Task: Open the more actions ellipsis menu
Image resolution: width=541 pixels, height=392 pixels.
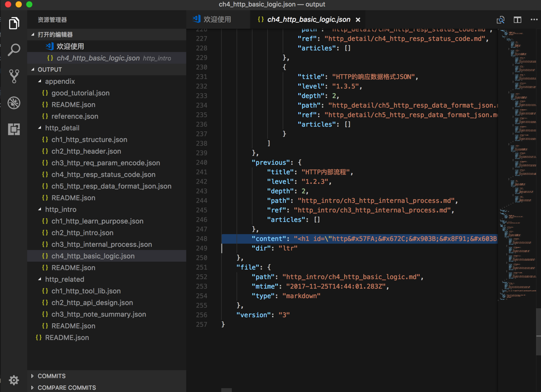Action: pos(534,20)
